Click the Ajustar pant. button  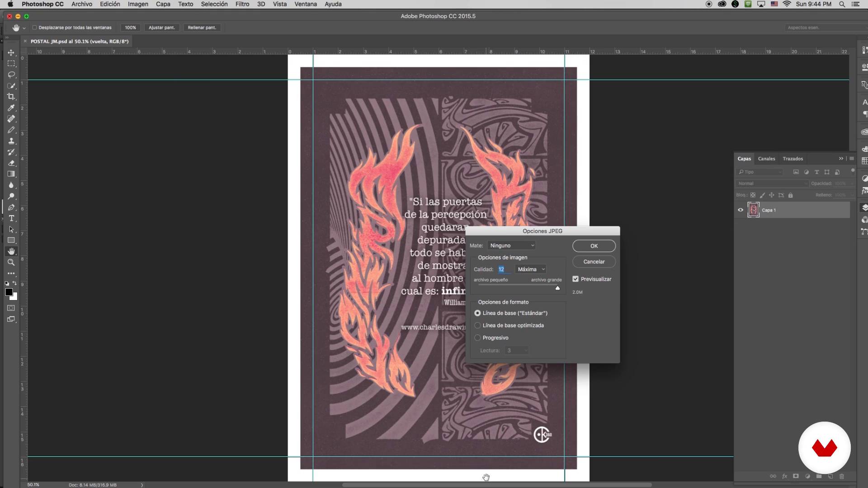tap(162, 28)
